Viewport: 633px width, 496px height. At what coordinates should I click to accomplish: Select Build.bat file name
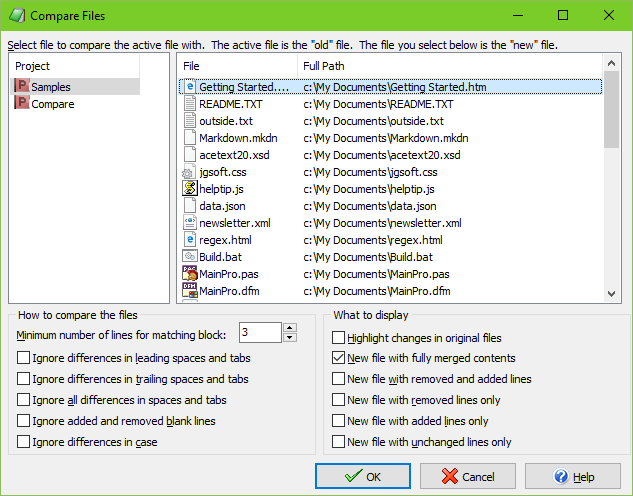pos(220,257)
